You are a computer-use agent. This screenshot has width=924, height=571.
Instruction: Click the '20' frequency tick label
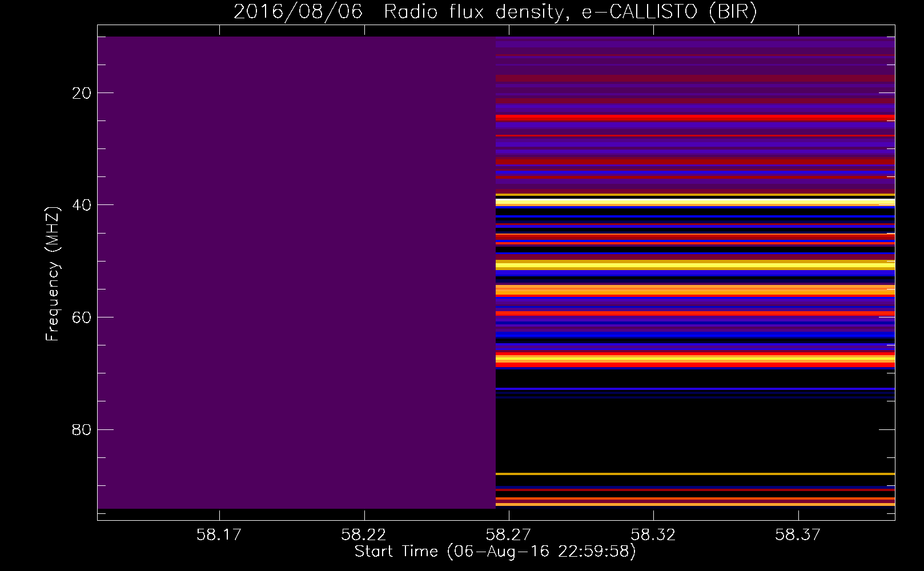click(x=82, y=93)
